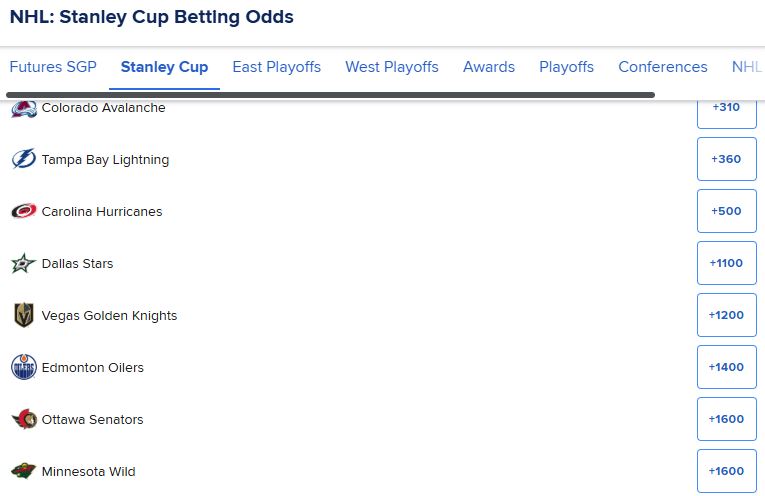Click the Colorado Avalanche team logo
The height and width of the screenshot is (496, 765).
click(24, 108)
